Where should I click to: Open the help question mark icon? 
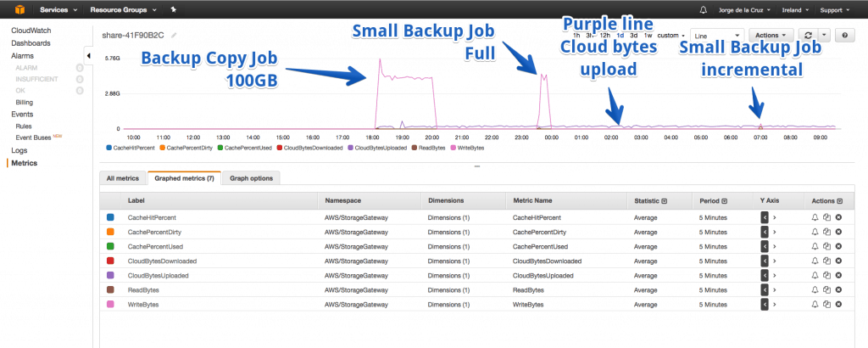[x=845, y=35]
